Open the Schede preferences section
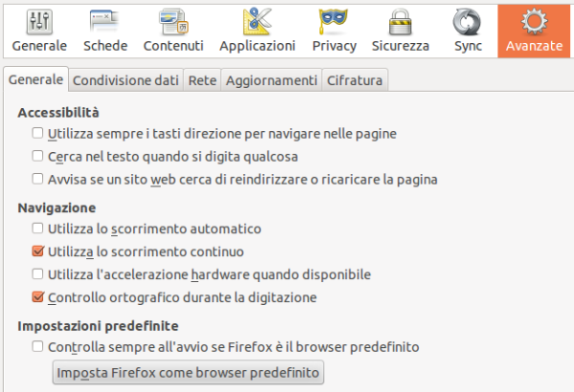The image size is (574, 392). pos(105,21)
